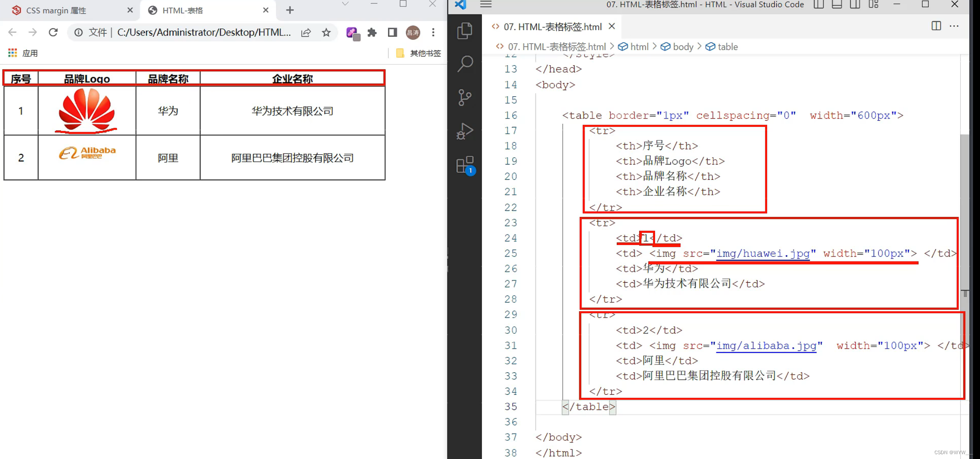View site information icon in address bar
980x459 pixels.
78,32
